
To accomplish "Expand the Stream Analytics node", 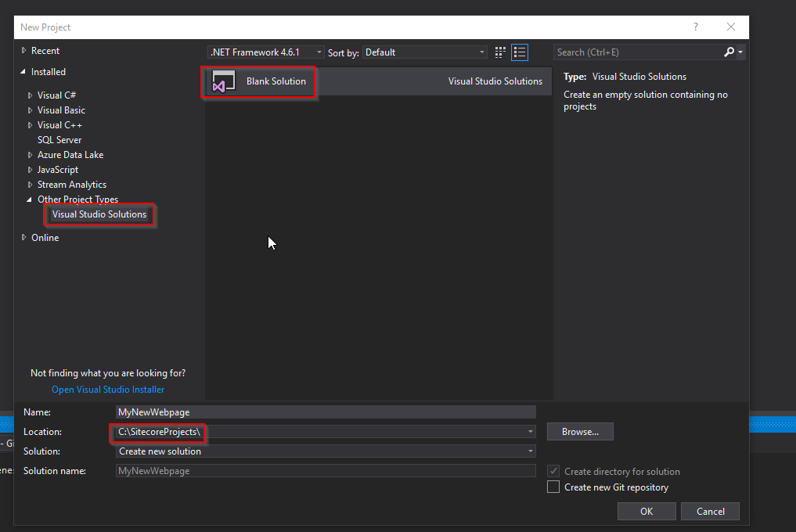I will pos(30,185).
